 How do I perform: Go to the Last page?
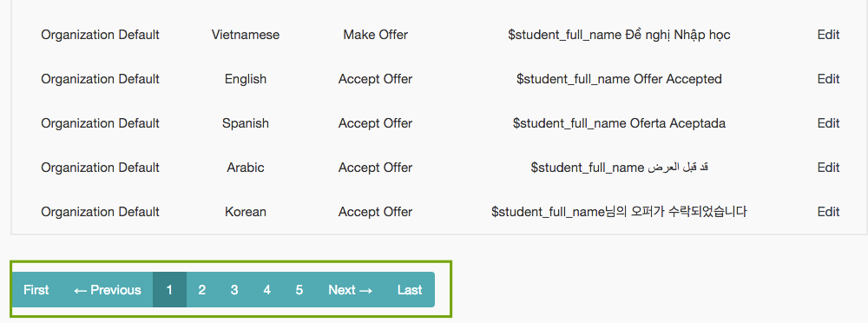[410, 290]
